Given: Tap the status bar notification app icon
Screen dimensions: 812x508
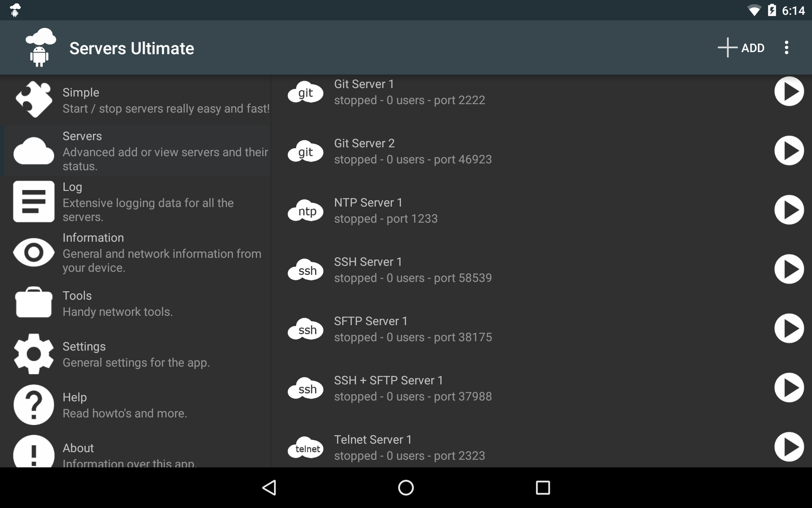Looking at the screenshot, I should 15,10.
